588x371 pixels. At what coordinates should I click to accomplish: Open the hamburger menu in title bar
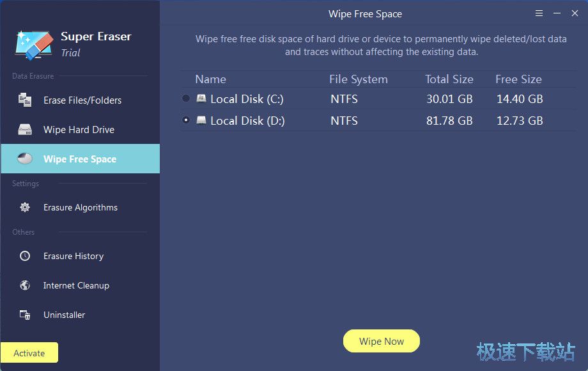click(x=539, y=13)
